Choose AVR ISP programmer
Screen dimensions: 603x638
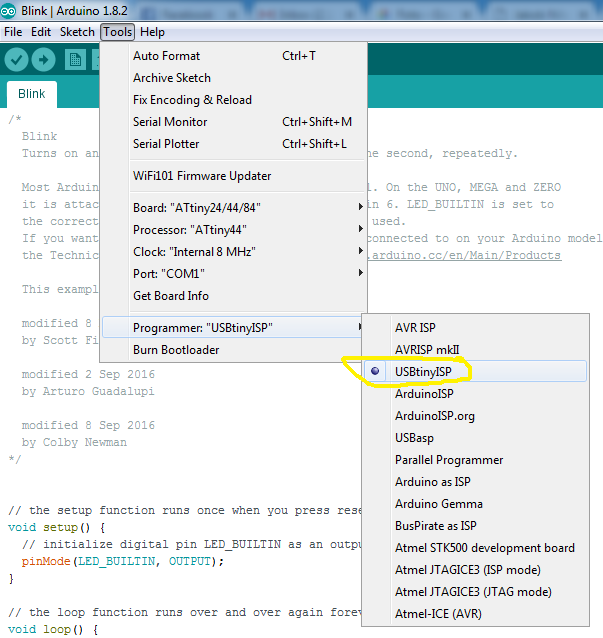(x=475, y=328)
